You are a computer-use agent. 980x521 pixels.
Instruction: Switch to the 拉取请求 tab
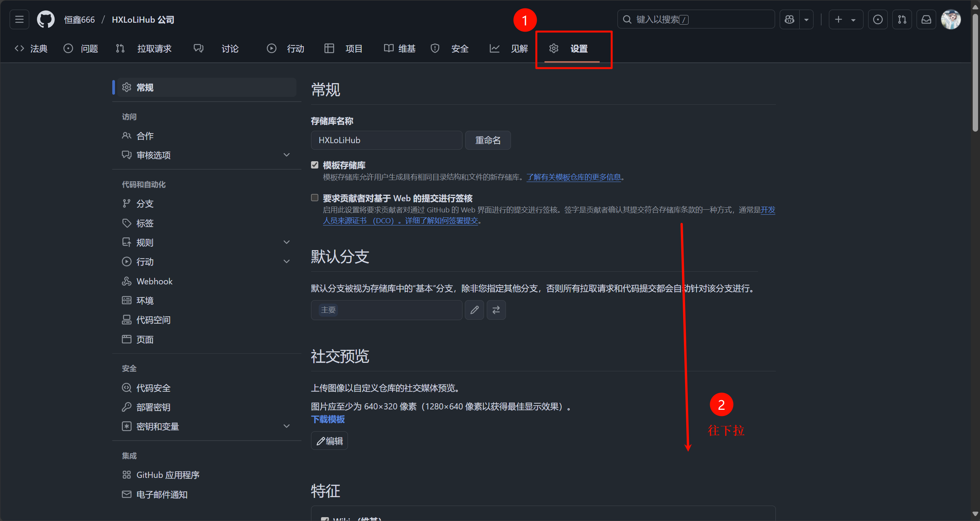coord(143,48)
